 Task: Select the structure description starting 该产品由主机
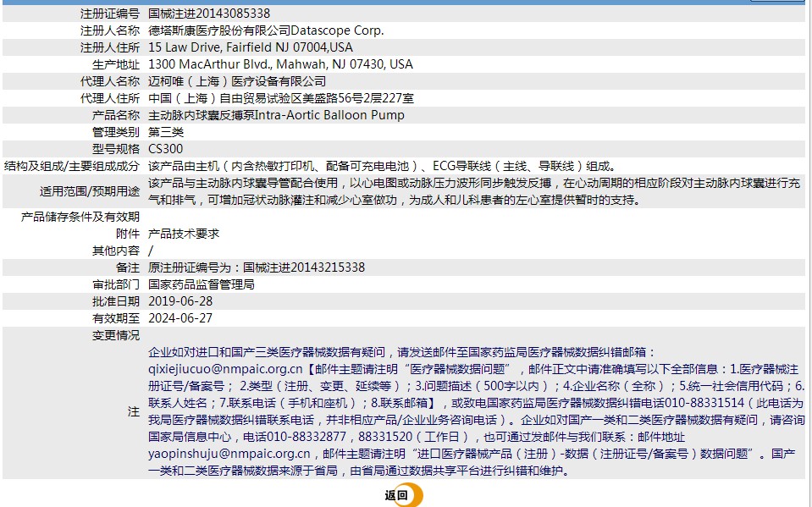[384, 166]
